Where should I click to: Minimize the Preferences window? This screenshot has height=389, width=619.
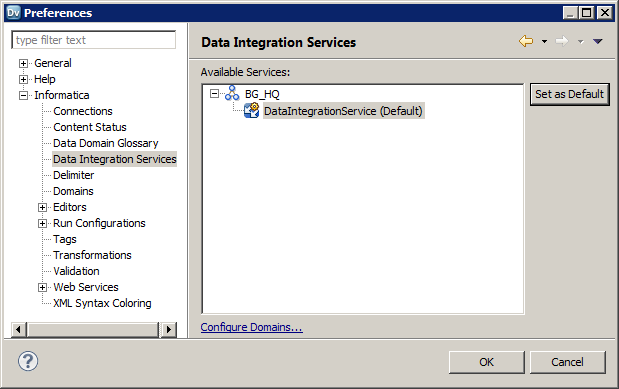[570, 13]
